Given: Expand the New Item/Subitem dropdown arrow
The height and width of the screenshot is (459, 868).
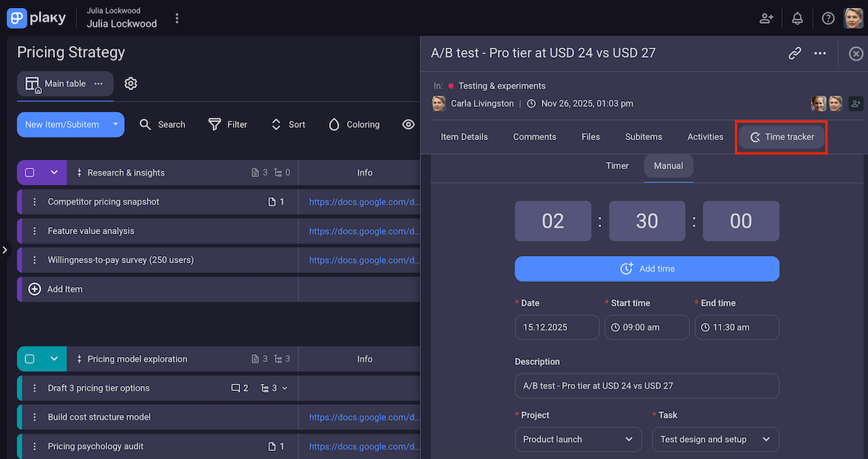Looking at the screenshot, I should (116, 124).
